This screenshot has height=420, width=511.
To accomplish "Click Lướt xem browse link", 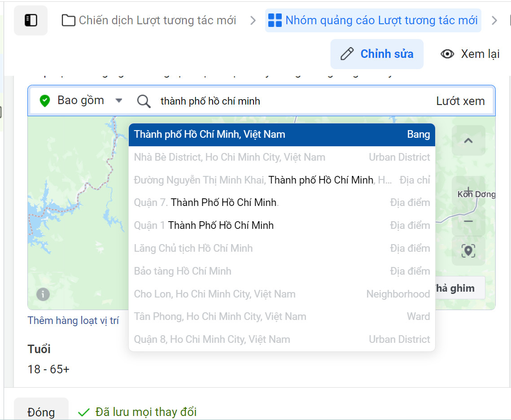I will (x=460, y=101).
